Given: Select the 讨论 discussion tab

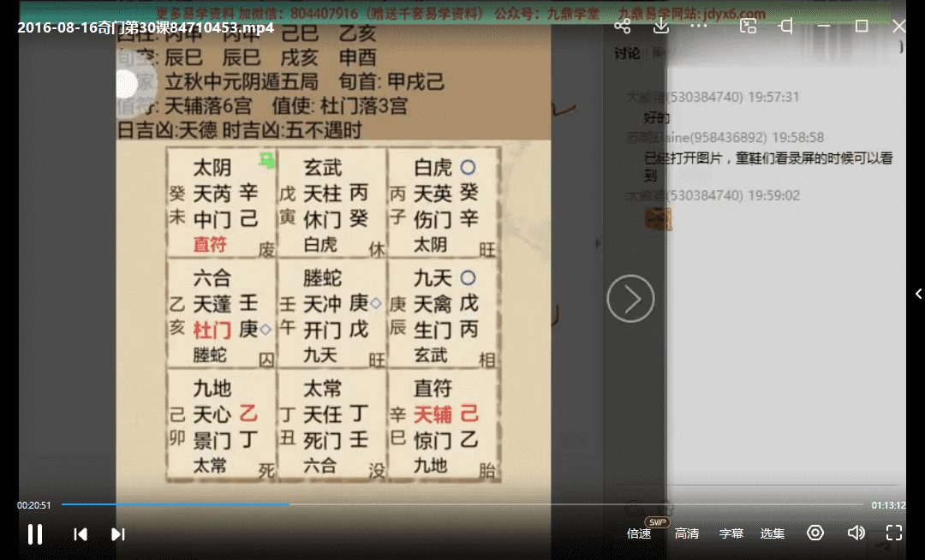Looking at the screenshot, I should (x=627, y=53).
